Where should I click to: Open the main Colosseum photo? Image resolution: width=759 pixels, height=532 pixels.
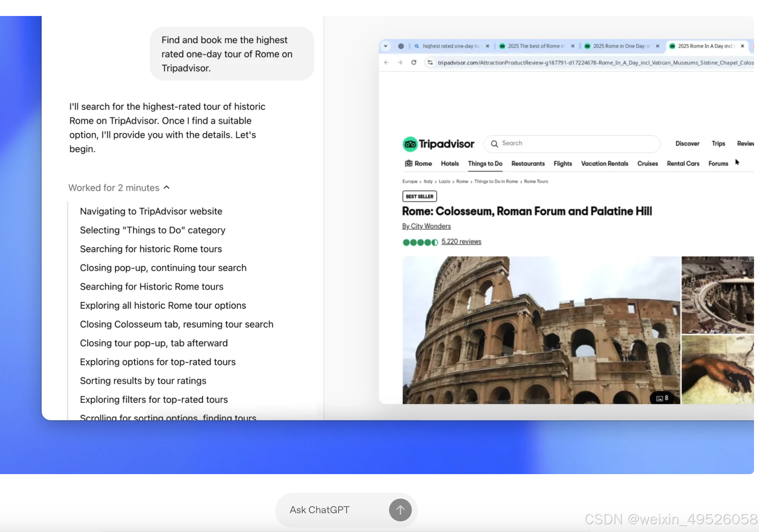[541, 330]
